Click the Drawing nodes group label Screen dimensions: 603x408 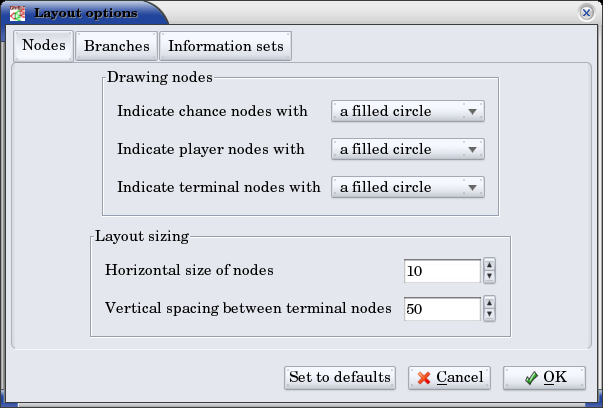point(157,76)
